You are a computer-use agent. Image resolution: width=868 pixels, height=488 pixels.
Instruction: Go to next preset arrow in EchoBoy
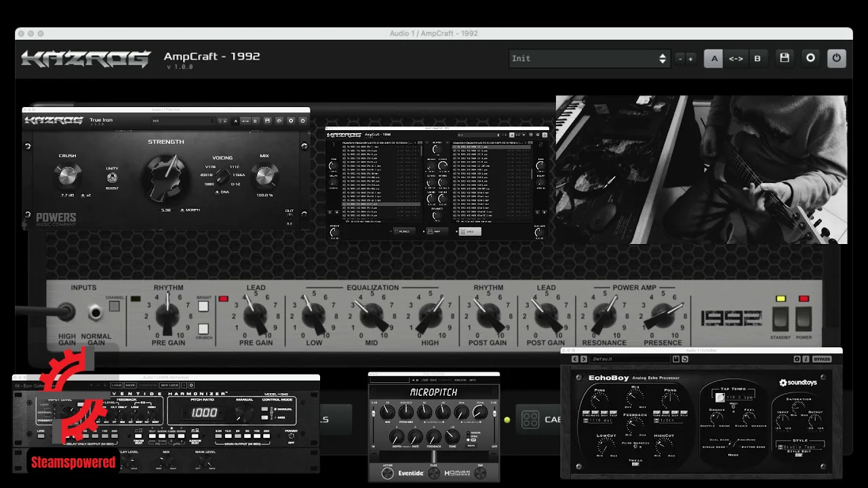[x=584, y=359]
